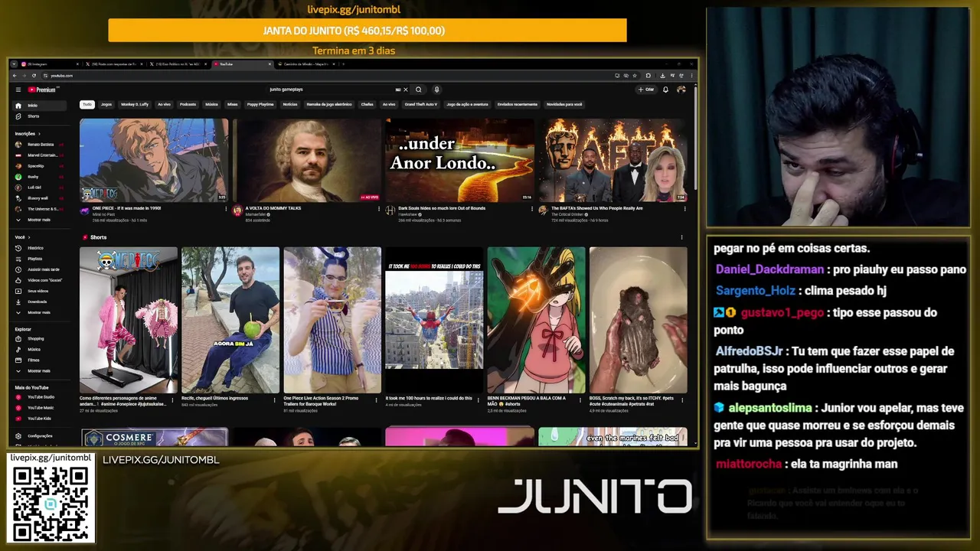Open Lofi Girl channel subscription
Image resolution: width=980 pixels, height=551 pixels.
coord(40,187)
